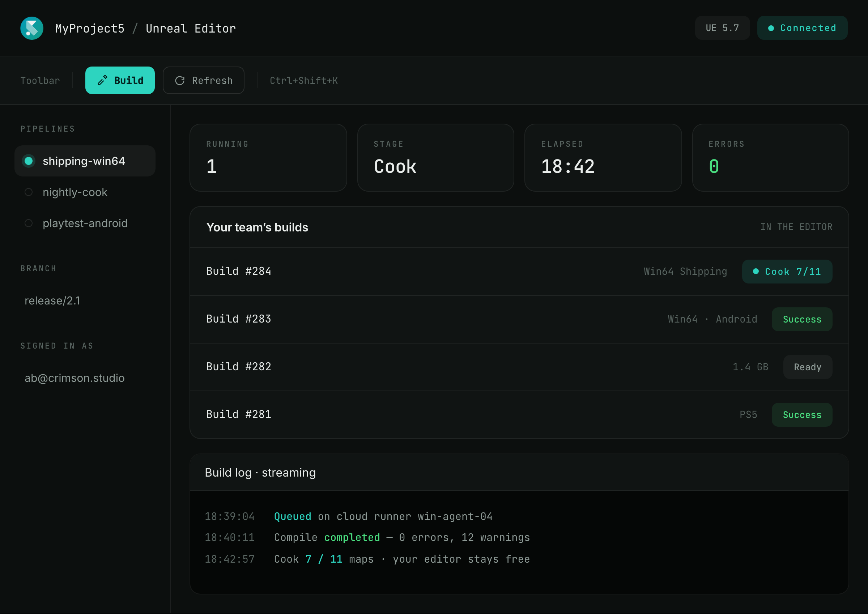The width and height of the screenshot is (868, 614).
Task: Click the BRANCH section heading
Action: click(39, 268)
